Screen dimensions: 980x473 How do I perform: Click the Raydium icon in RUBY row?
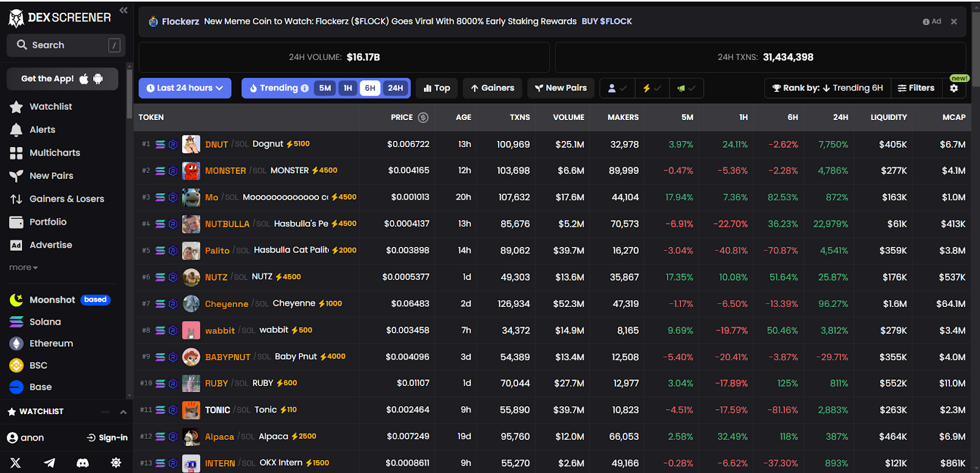tap(173, 384)
